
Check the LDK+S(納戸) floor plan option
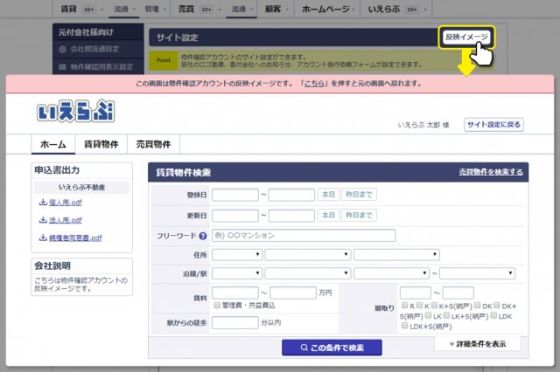pos(405,326)
